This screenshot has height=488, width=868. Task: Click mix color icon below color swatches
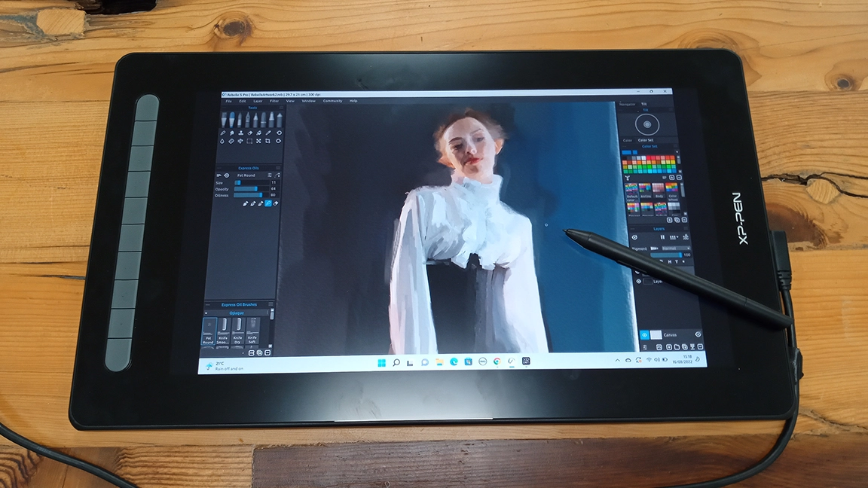click(628, 178)
